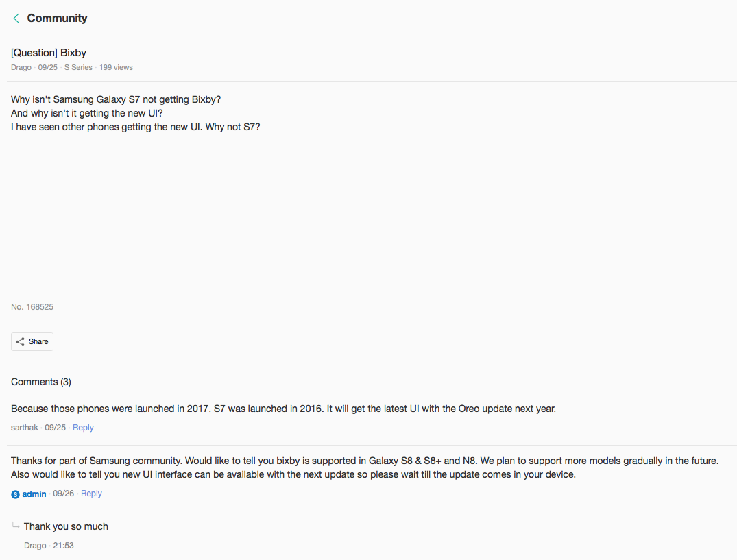The height and width of the screenshot is (560, 737).
Task: Go back using the Community back arrow
Action: tap(16, 19)
